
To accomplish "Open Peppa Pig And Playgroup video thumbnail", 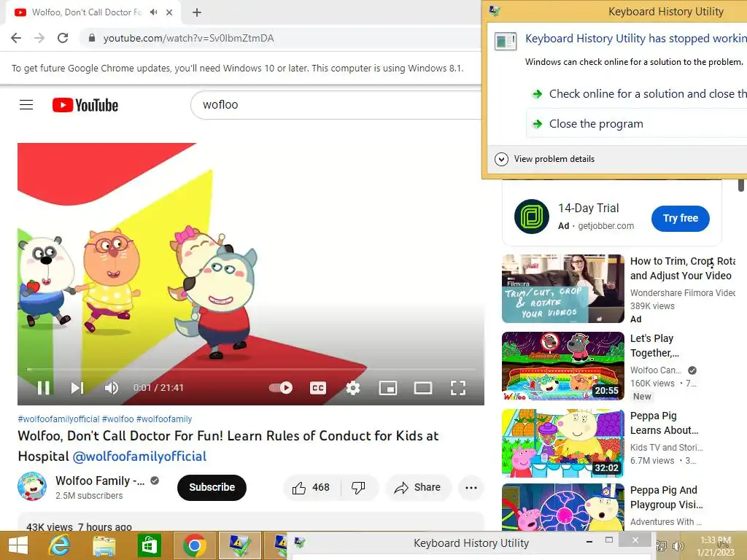I will pyautogui.click(x=563, y=507).
